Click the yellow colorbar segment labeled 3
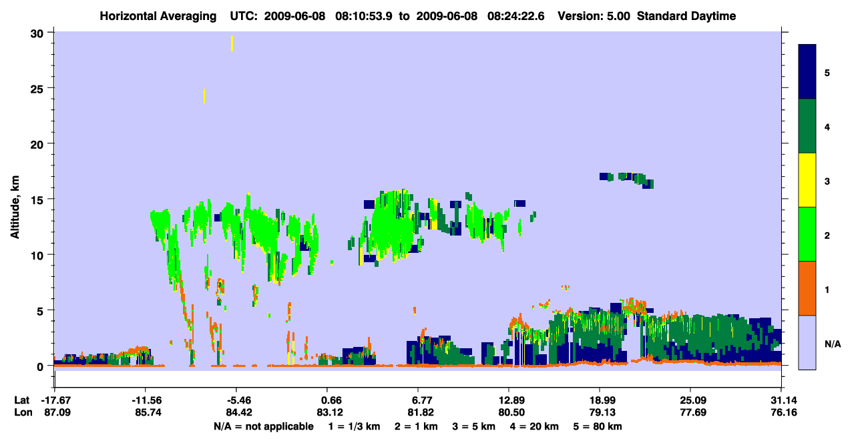Viewport: 868px width, 445px height. pos(808,180)
